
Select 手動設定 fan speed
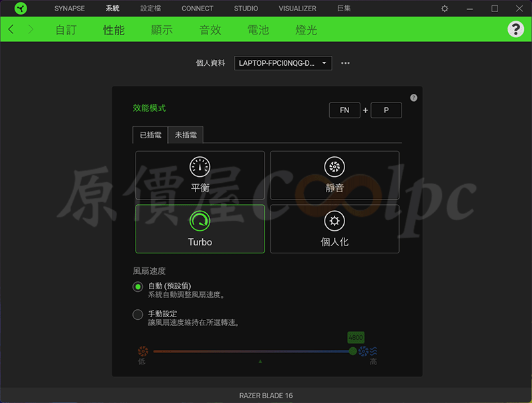138,315
